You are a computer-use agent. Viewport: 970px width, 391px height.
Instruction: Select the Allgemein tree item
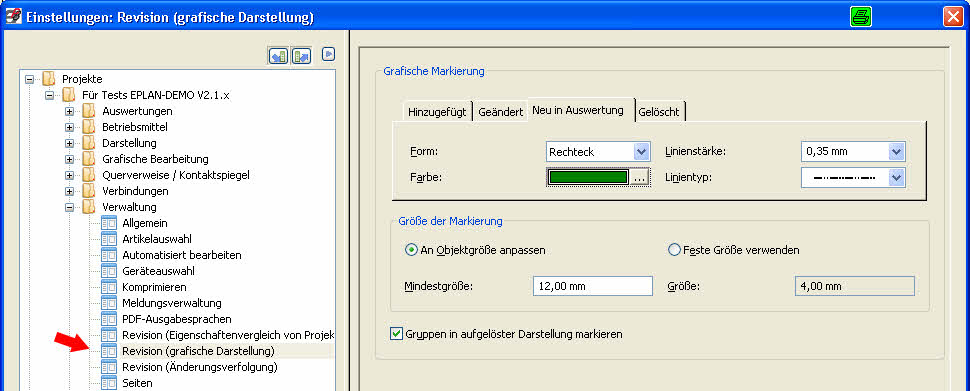pyautogui.click(x=145, y=223)
